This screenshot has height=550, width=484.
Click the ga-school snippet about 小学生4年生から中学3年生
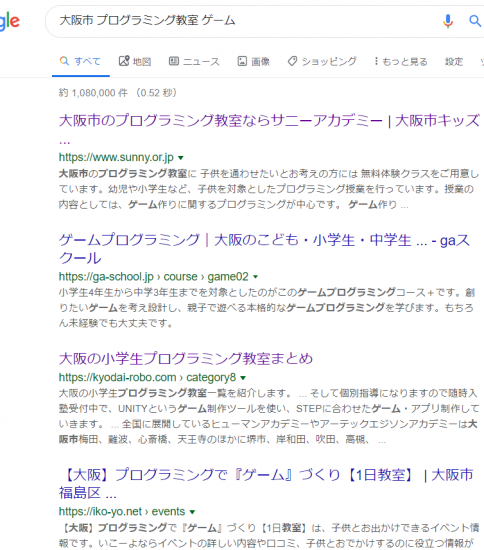click(x=267, y=308)
